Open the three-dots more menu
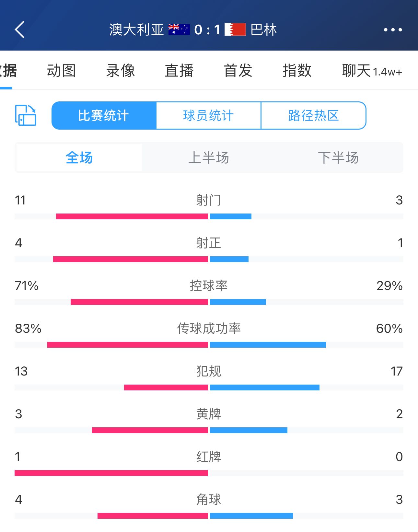Screen dimensions: 418x532 393,30
